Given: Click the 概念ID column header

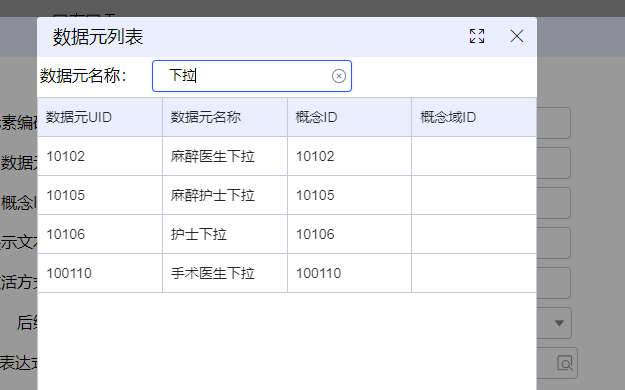Looking at the screenshot, I should coord(350,117).
